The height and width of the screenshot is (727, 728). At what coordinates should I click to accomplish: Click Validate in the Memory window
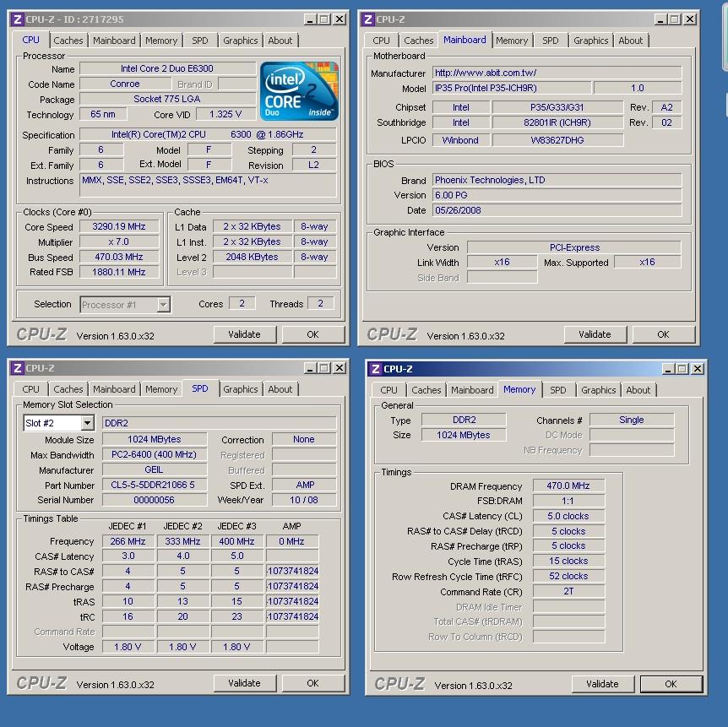click(x=603, y=684)
